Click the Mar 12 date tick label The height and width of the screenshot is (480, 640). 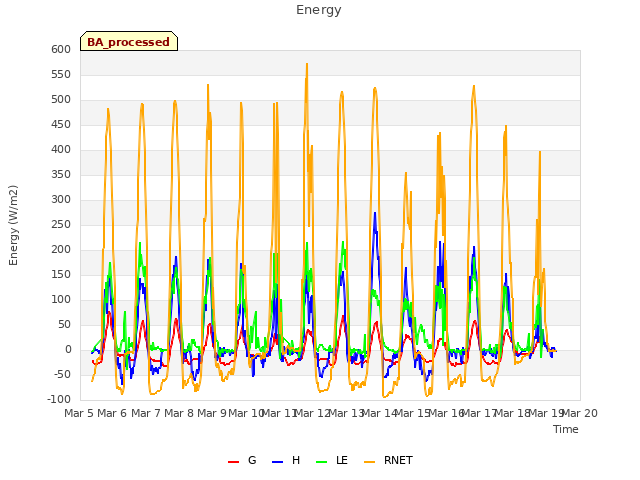312,413
